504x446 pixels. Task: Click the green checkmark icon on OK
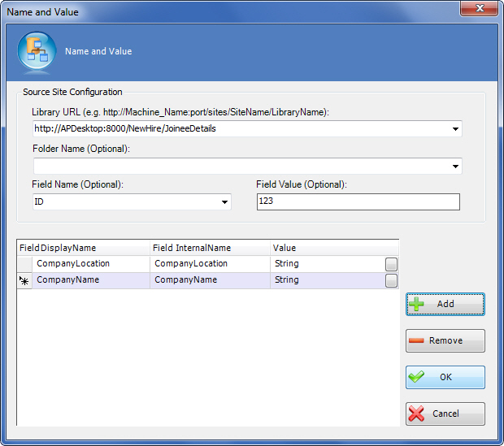coord(417,377)
